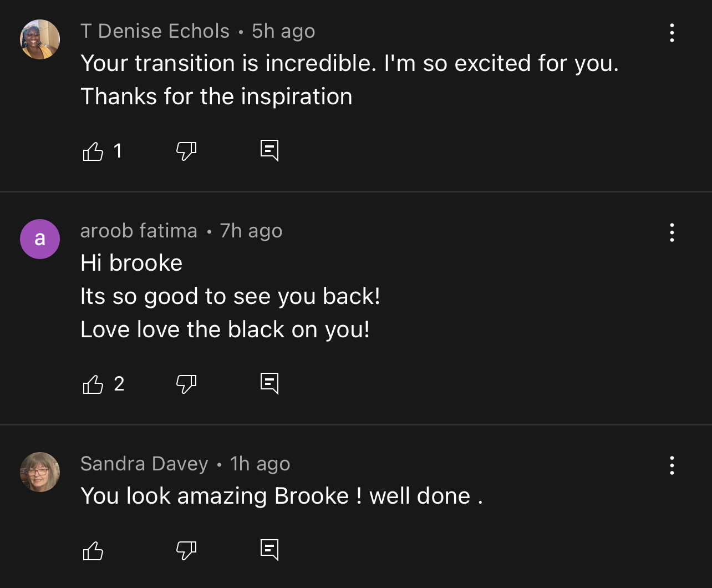Visit T Denise Echols' channel name link
Image resolution: width=712 pixels, height=588 pixels.
pyautogui.click(x=155, y=31)
